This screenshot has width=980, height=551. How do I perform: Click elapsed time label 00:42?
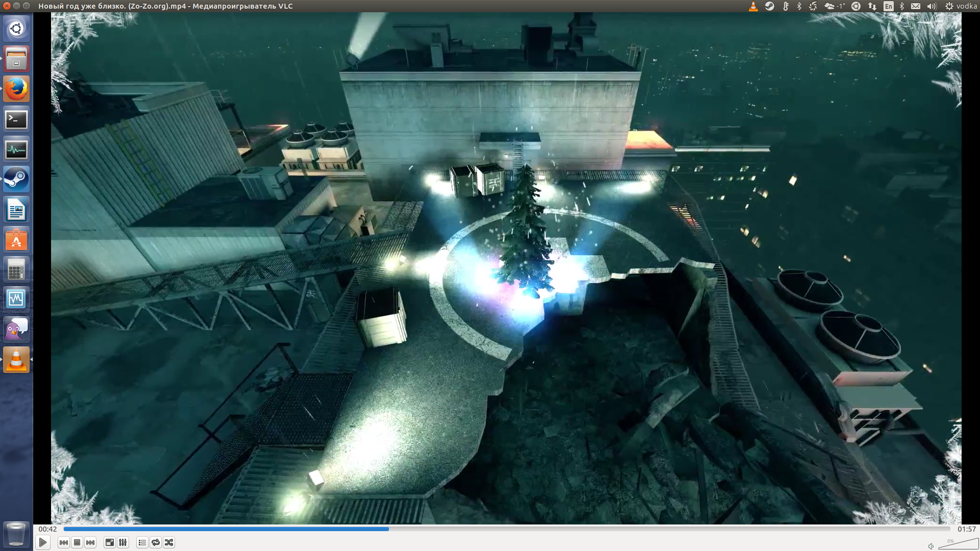pos(47,529)
